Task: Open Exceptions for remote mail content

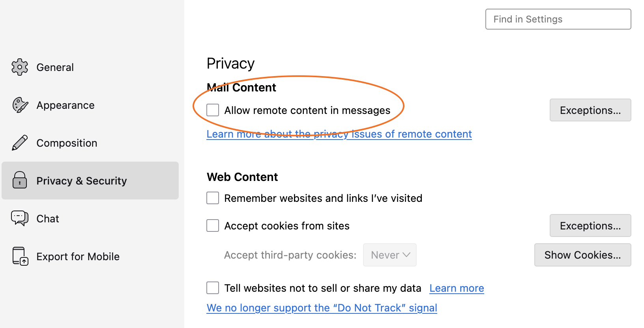Action: [x=590, y=110]
